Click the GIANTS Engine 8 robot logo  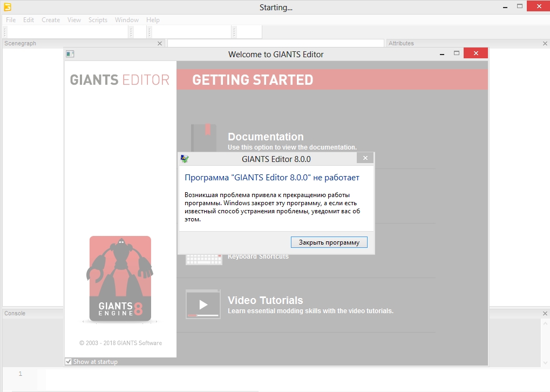pos(120,279)
